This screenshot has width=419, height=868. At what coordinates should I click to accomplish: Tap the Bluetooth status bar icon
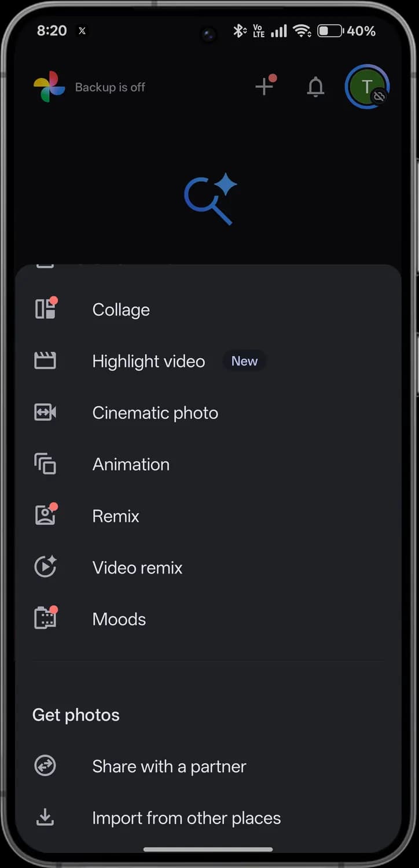pos(239,31)
